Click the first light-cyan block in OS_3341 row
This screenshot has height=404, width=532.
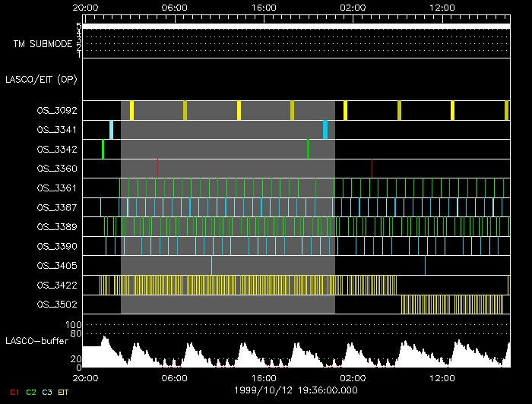tap(111, 130)
